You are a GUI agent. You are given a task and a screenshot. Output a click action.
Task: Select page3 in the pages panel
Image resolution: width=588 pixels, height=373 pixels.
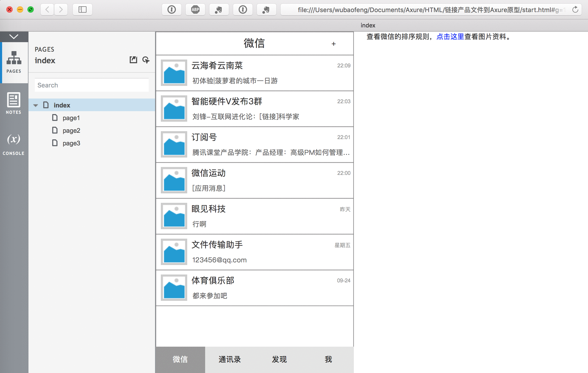pyautogui.click(x=71, y=143)
